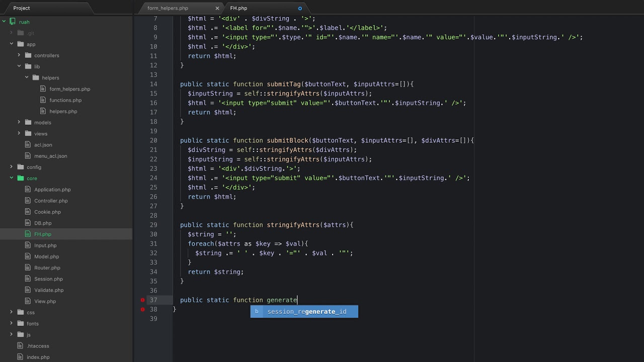
Task: Expand the views folder
Action: click(x=19, y=133)
